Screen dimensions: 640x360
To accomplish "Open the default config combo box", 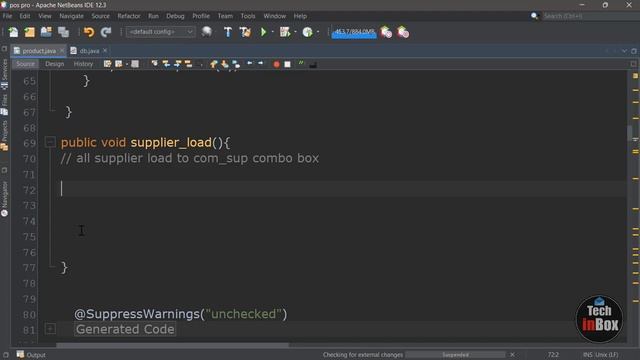I will tap(160, 32).
